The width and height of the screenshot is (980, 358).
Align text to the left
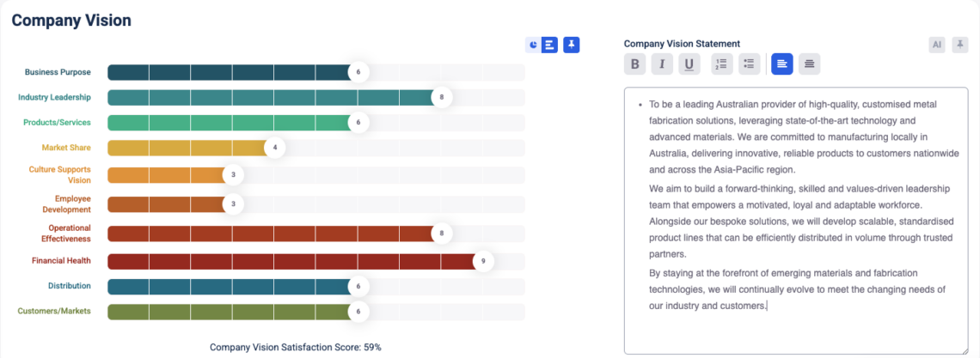point(782,64)
